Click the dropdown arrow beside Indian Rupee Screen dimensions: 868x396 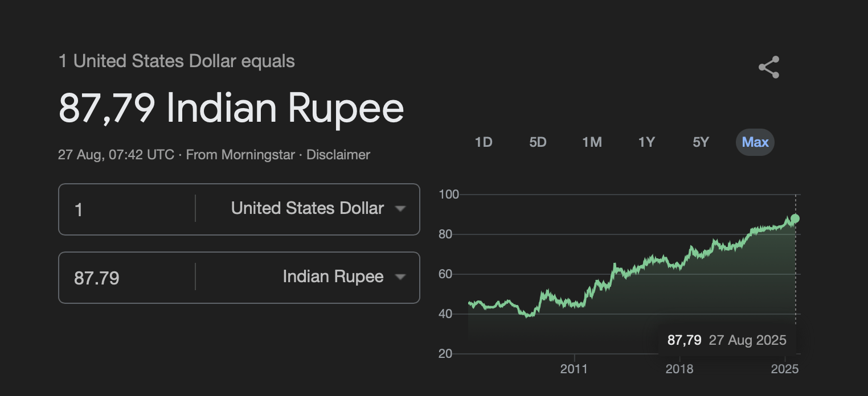[400, 277]
